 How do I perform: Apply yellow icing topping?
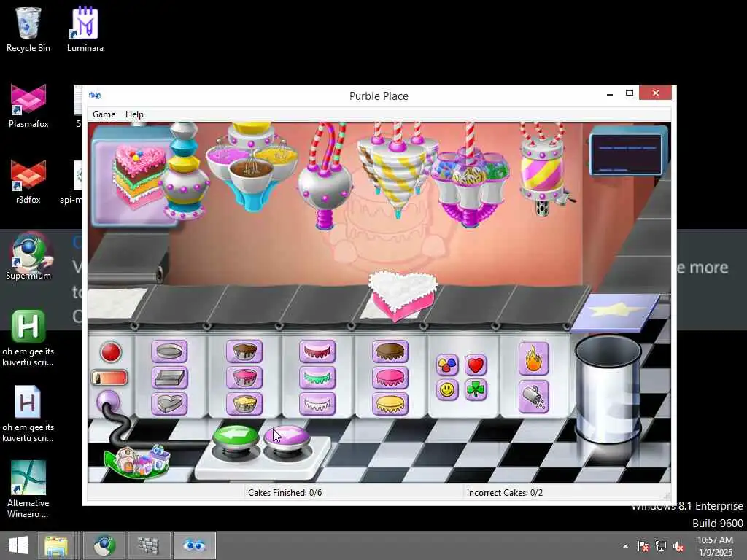pyautogui.click(x=390, y=404)
